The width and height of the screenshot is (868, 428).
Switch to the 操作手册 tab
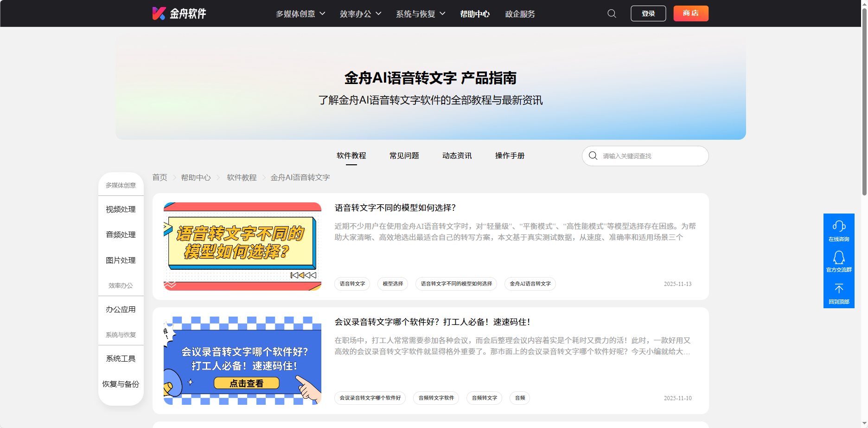(510, 156)
